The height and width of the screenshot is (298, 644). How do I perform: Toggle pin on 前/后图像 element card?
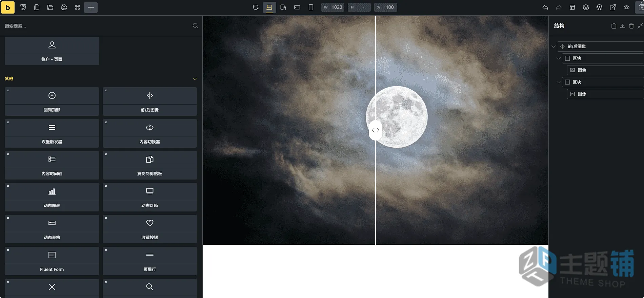click(106, 91)
